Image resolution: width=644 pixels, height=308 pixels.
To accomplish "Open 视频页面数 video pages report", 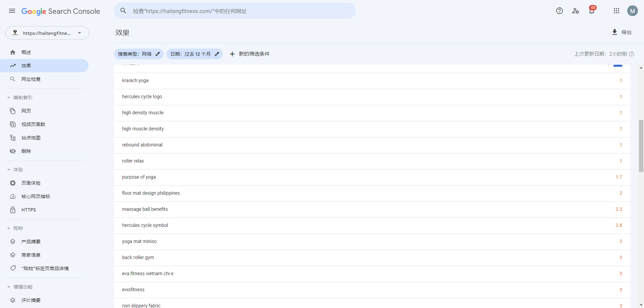I will tap(44, 124).
